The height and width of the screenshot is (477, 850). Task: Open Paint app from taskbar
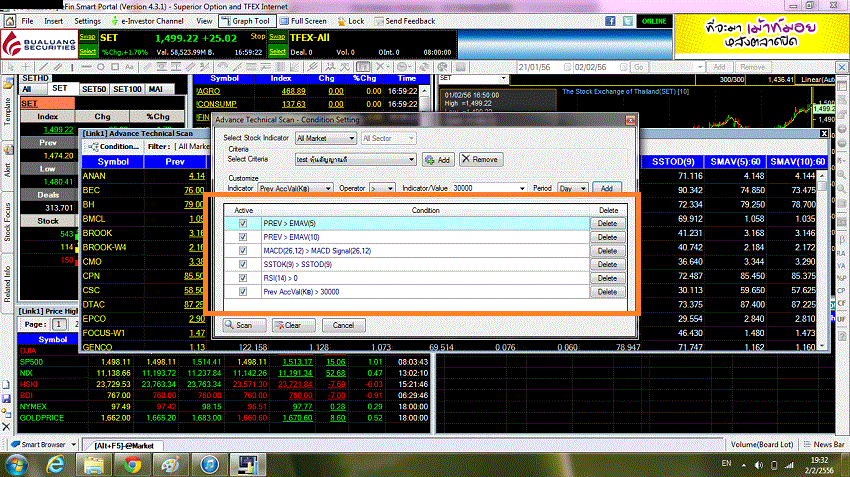coord(171,465)
